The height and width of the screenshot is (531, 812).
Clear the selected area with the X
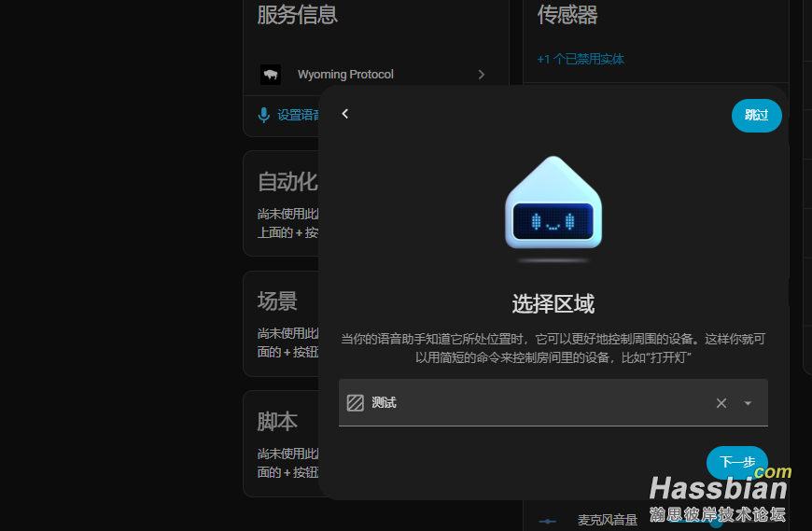coord(721,403)
